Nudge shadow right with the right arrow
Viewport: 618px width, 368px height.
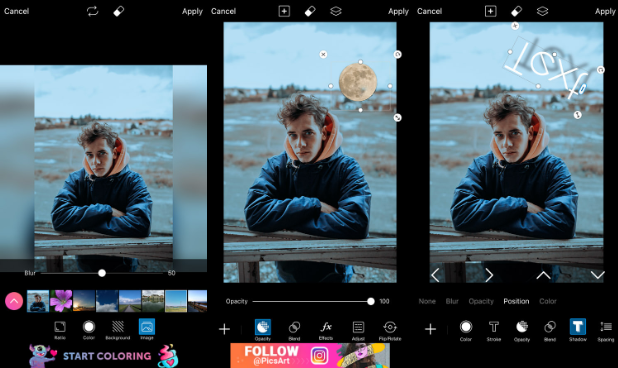click(489, 275)
